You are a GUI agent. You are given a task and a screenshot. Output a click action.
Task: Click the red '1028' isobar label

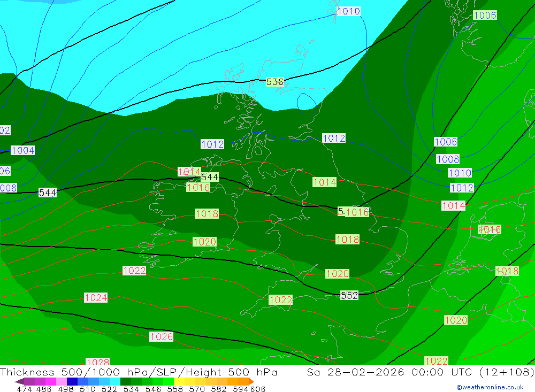click(98, 362)
